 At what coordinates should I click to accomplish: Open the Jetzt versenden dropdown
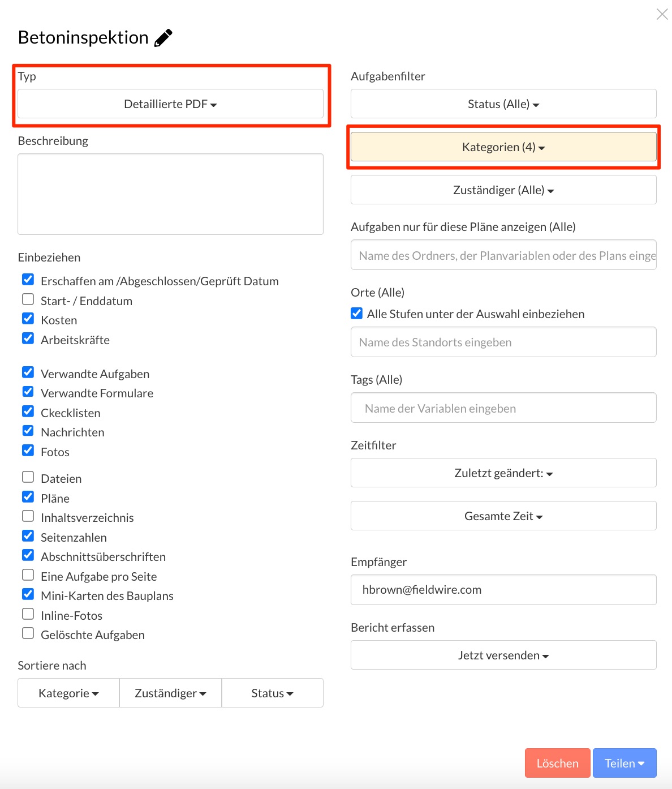coord(503,655)
